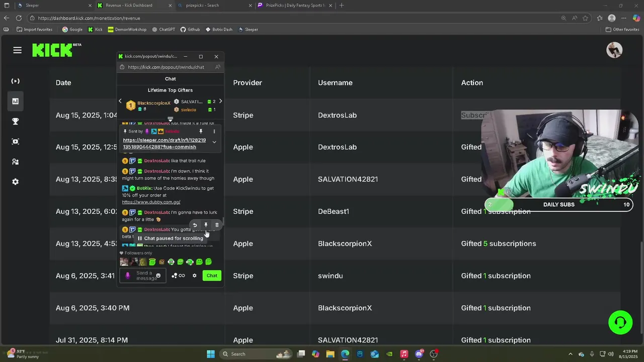Open the dubby.com.gg link in chat
The image size is (644, 362).
click(x=151, y=202)
